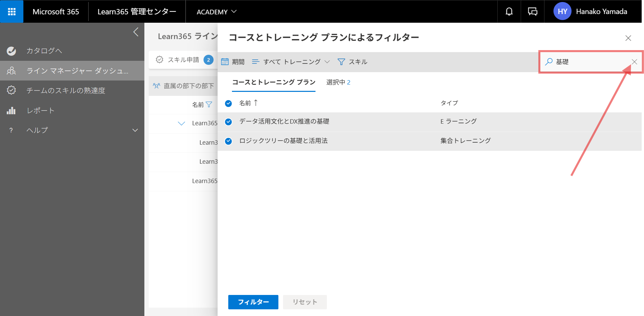
Task: Click the スキル funnel filter icon
Action: [x=341, y=62]
